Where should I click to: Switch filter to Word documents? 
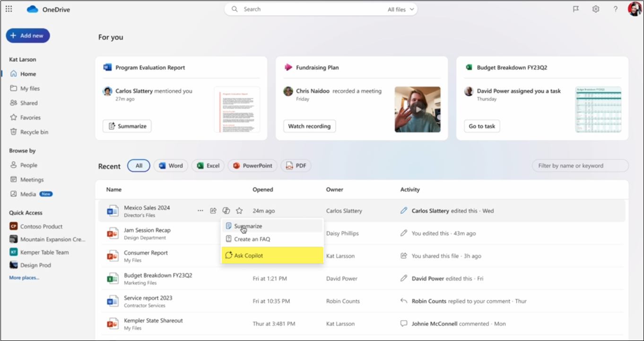pyautogui.click(x=170, y=165)
